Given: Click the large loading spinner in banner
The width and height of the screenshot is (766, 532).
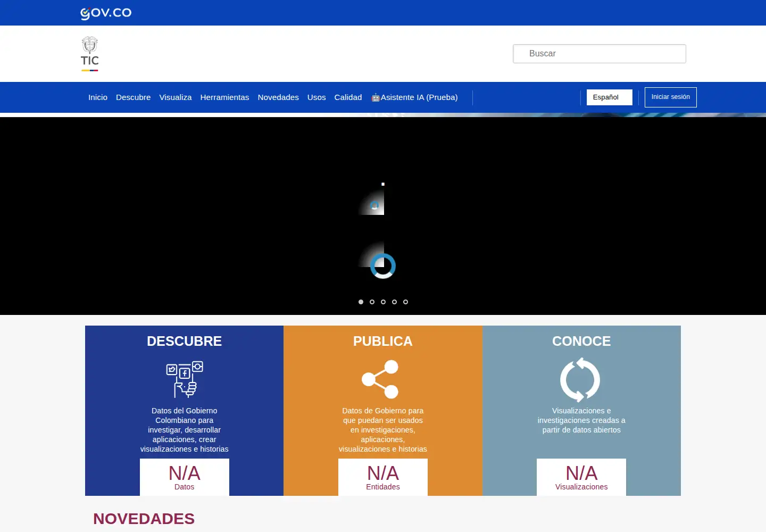Looking at the screenshot, I should [383, 266].
